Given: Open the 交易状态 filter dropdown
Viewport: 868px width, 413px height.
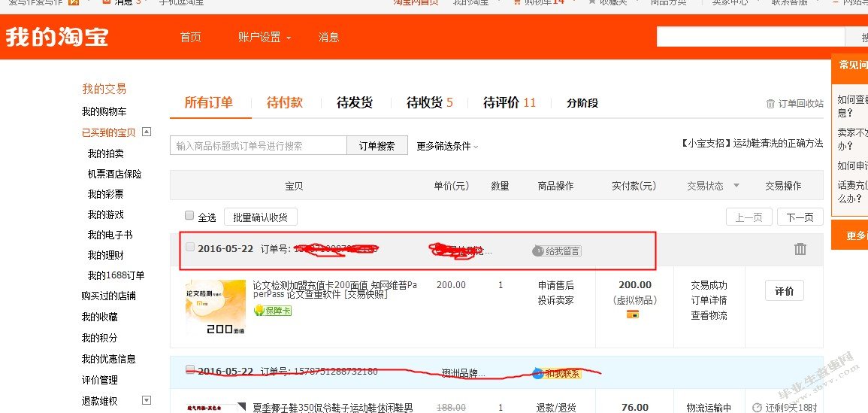Looking at the screenshot, I should 713,186.
